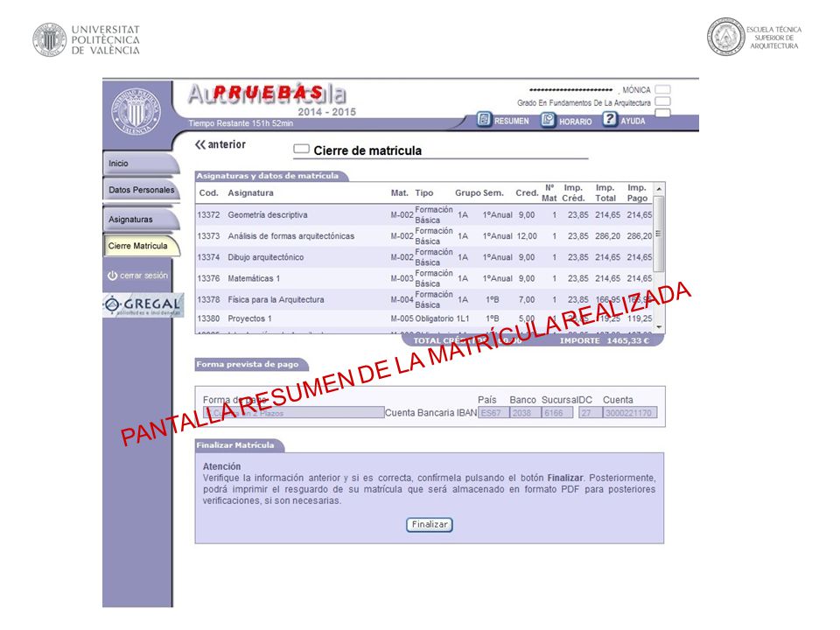Select the Geometría descriptiva row
This screenshot has height=630, width=840.
[424, 215]
